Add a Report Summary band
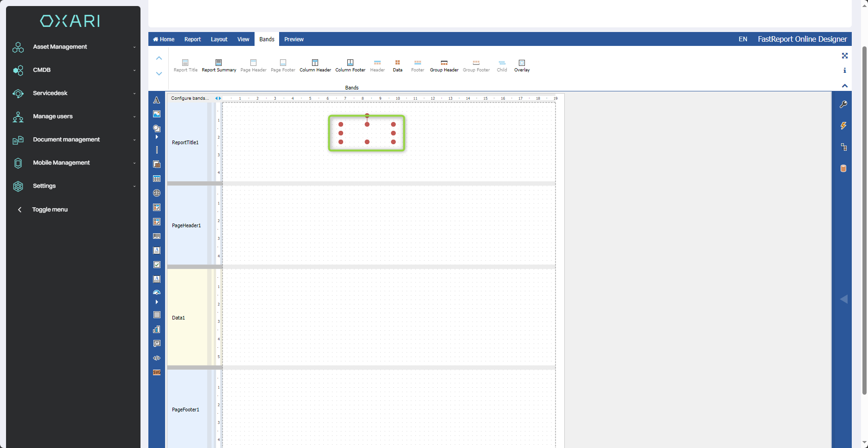The height and width of the screenshot is (448, 868). (219, 65)
